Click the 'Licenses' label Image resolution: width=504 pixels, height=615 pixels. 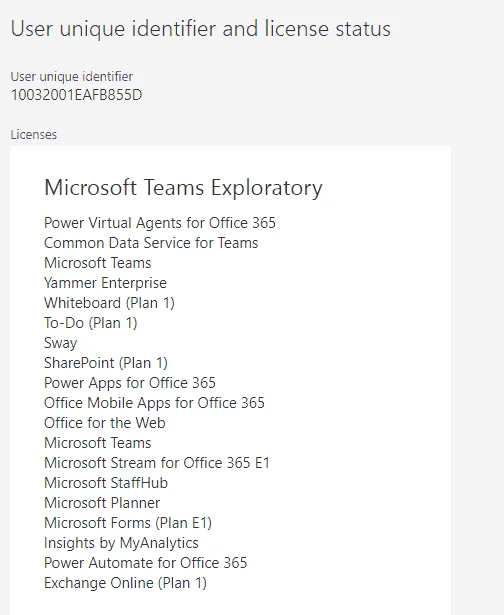pyautogui.click(x=34, y=135)
